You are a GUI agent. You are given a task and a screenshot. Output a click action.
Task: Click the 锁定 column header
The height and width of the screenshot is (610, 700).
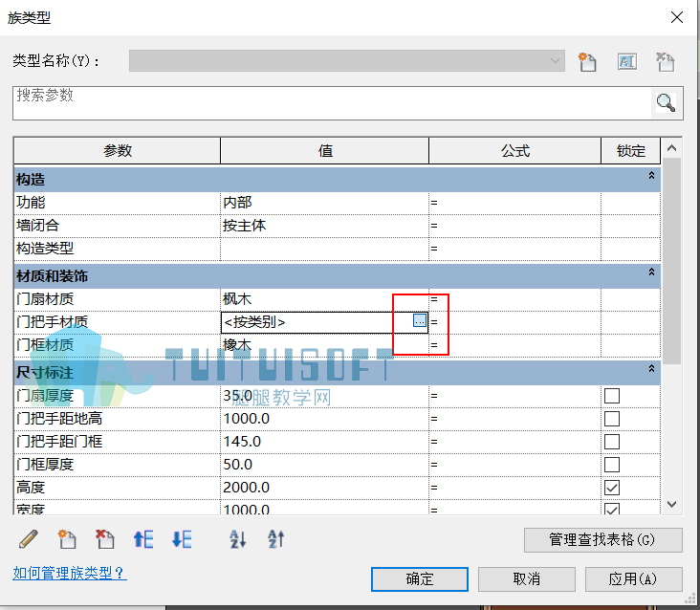click(x=630, y=151)
